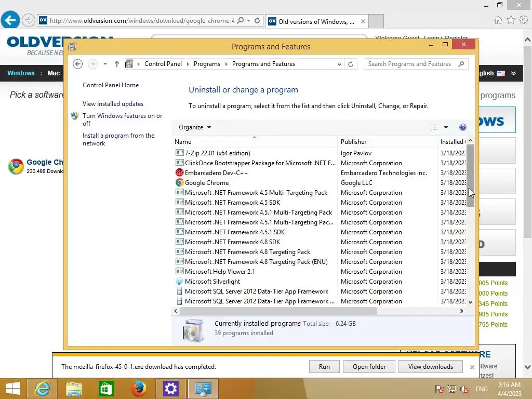The width and height of the screenshot is (532, 399).
Task: Open Internet Explorer from the taskbar
Action: click(x=42, y=389)
